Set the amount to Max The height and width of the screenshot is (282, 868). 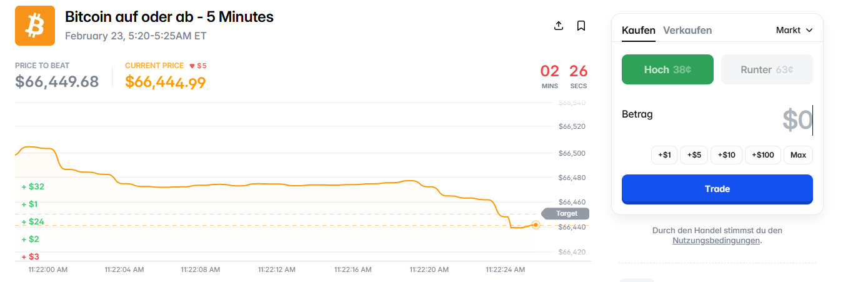pos(798,155)
